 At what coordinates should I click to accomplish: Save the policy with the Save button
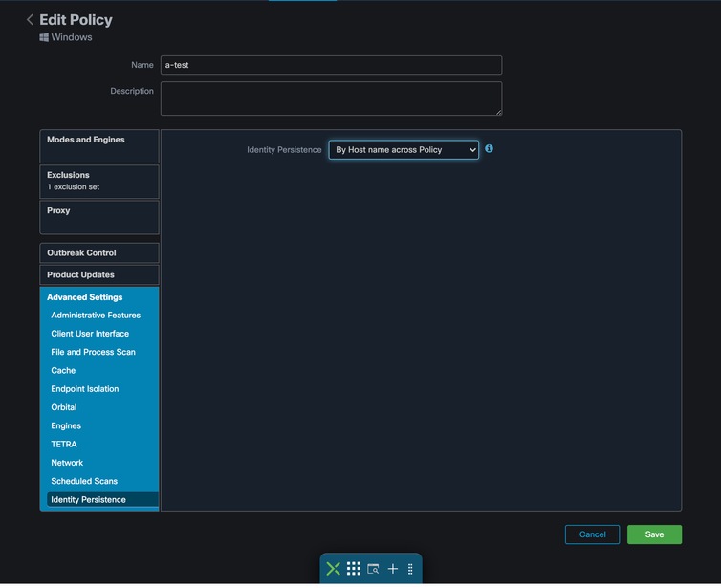(x=654, y=534)
